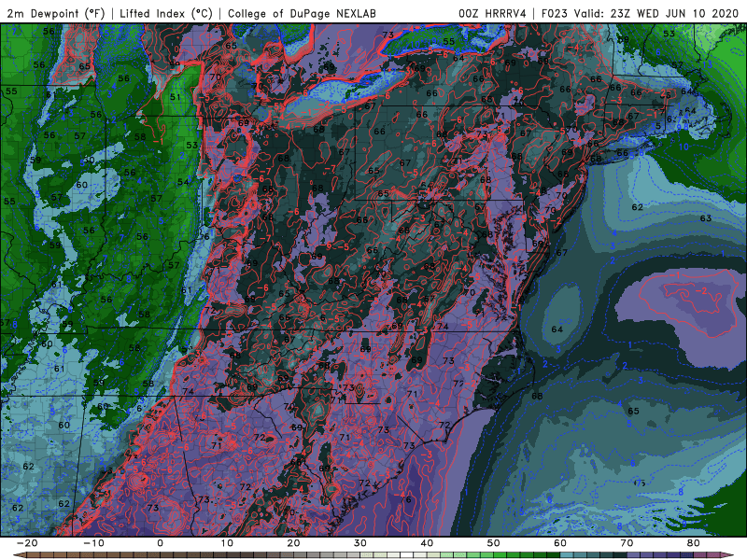Click the 0 label on the color scale
This screenshot has height=560, width=747.
tap(160, 543)
